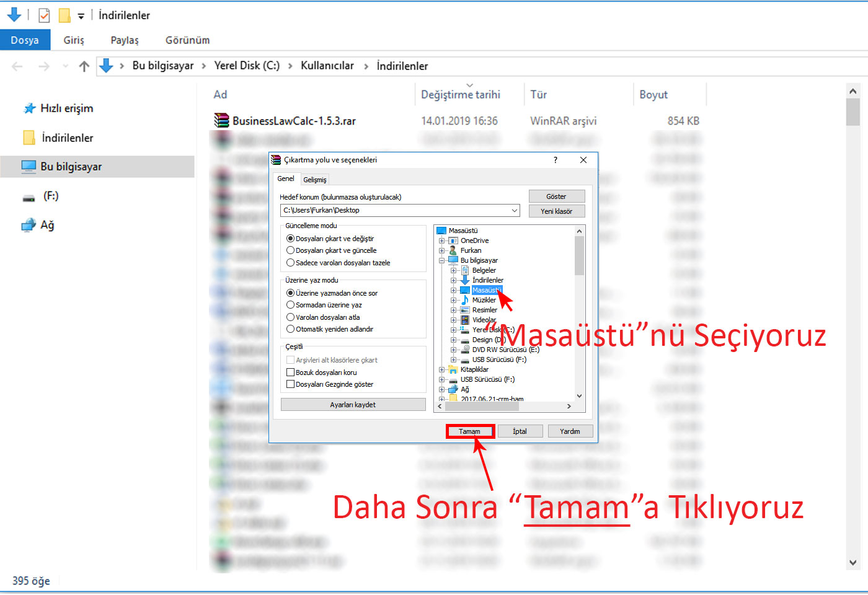This screenshot has width=868, height=595.
Task: Expand the OneDrive node in the tree
Action: 441,240
